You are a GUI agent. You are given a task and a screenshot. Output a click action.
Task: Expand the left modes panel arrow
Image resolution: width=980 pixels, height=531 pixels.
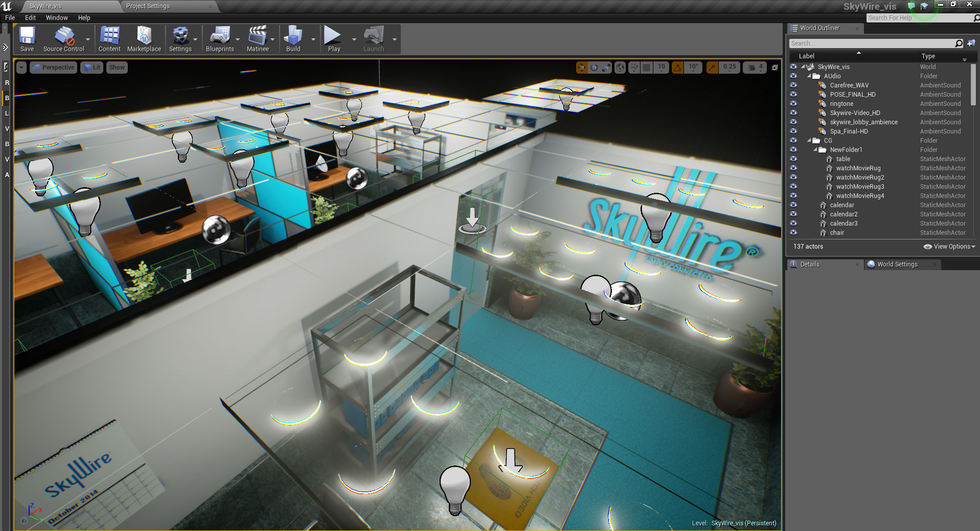(x=5, y=47)
